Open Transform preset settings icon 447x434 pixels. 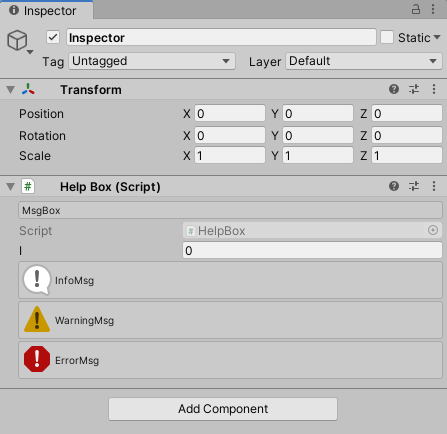coord(414,89)
